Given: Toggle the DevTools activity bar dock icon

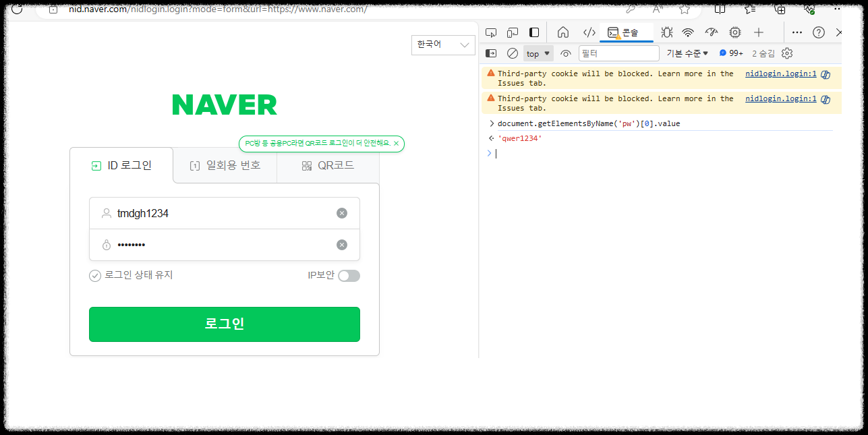Looking at the screenshot, I should (534, 32).
